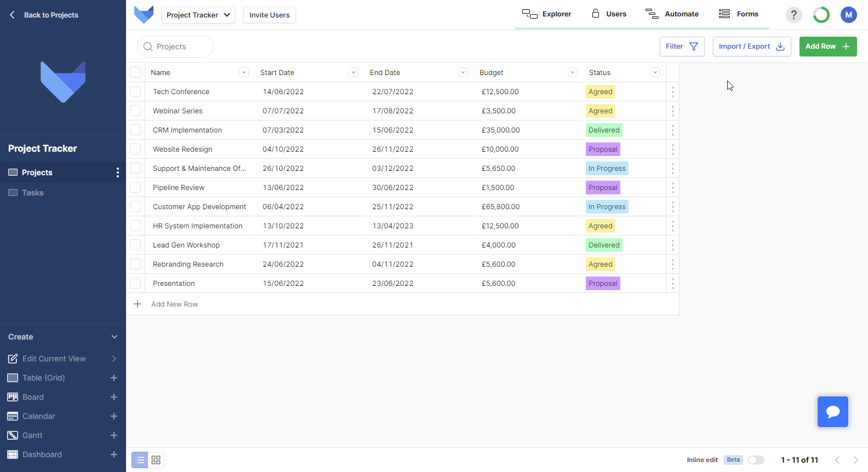Image resolution: width=868 pixels, height=472 pixels.
Task: Open Projects view options three dots
Action: 117,172
